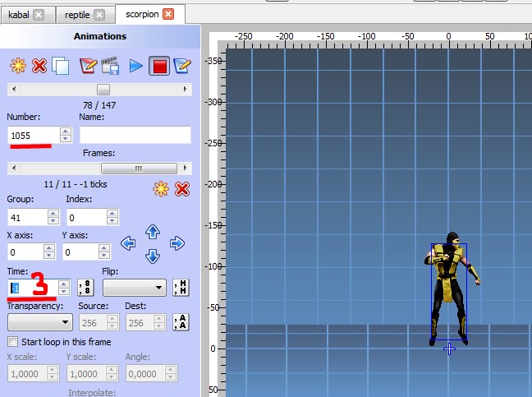Increase animation Number with up stepper
This screenshot has height=397, width=532.
66,131
